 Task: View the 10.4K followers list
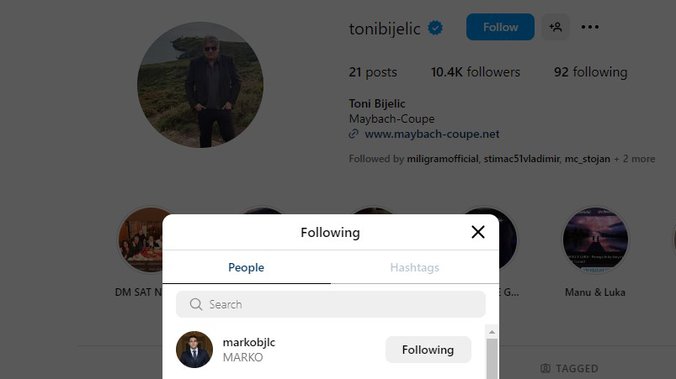476,72
